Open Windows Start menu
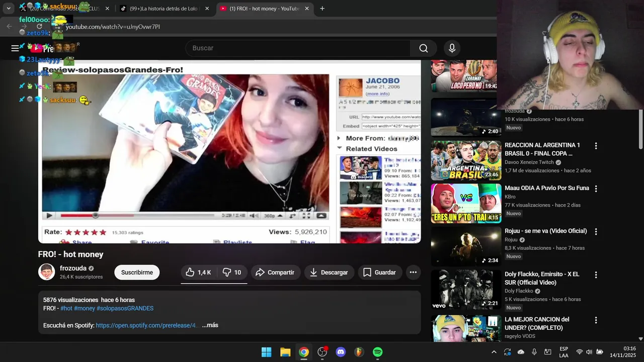Image resolution: width=644 pixels, height=362 pixels. pyautogui.click(x=267, y=352)
